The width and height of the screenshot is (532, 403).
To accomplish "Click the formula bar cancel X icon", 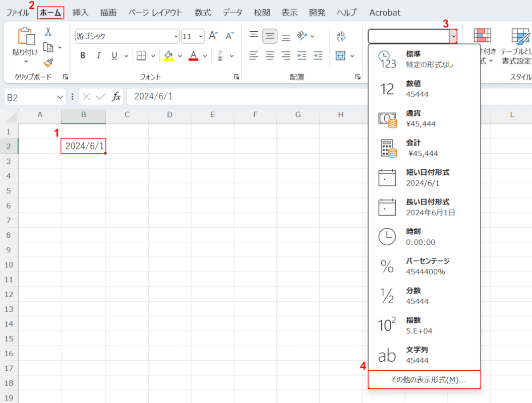I will pos(87,97).
